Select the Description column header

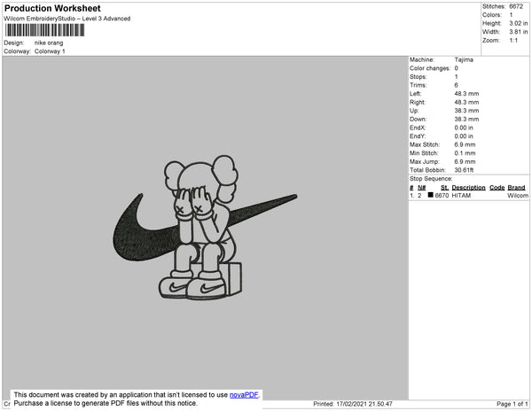pos(468,188)
